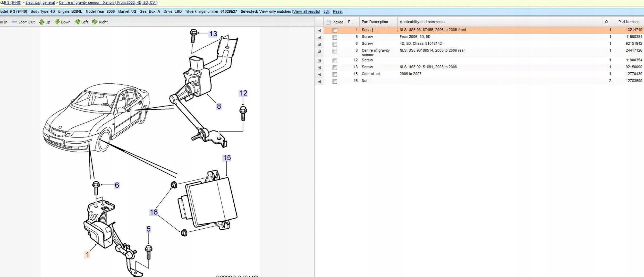Pan diagram with the Up arrow icon
644x277 pixels.
coord(41,22)
